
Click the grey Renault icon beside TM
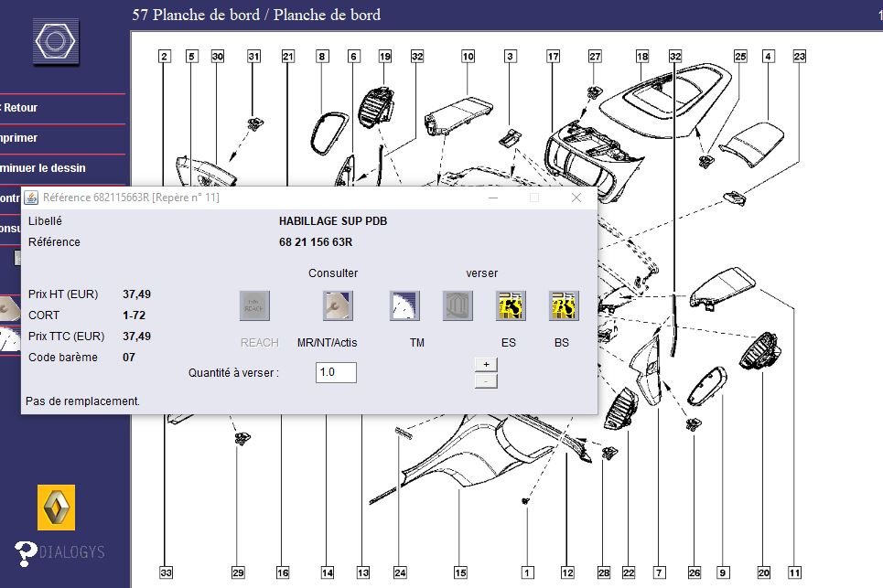(458, 305)
